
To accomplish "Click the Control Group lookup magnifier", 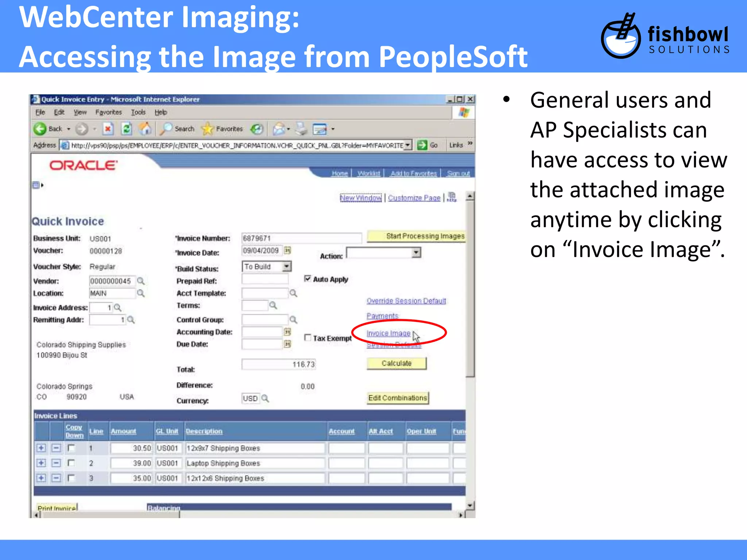I will (293, 320).
